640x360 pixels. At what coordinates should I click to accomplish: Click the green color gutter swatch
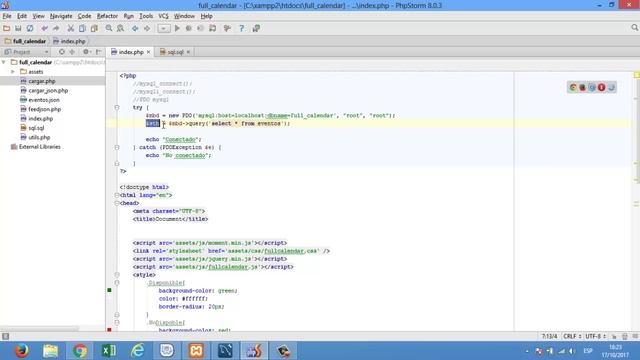point(109,290)
